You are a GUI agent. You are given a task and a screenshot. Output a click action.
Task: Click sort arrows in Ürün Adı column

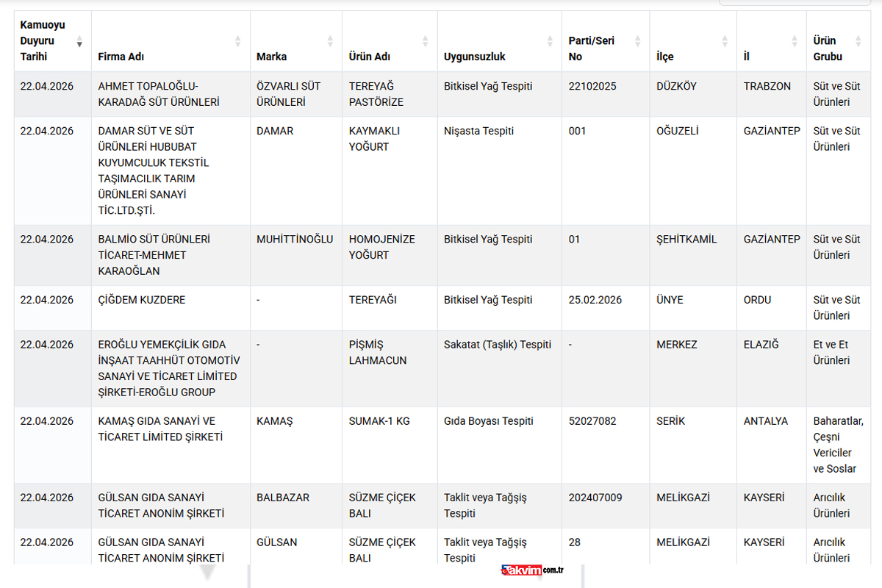(x=426, y=41)
